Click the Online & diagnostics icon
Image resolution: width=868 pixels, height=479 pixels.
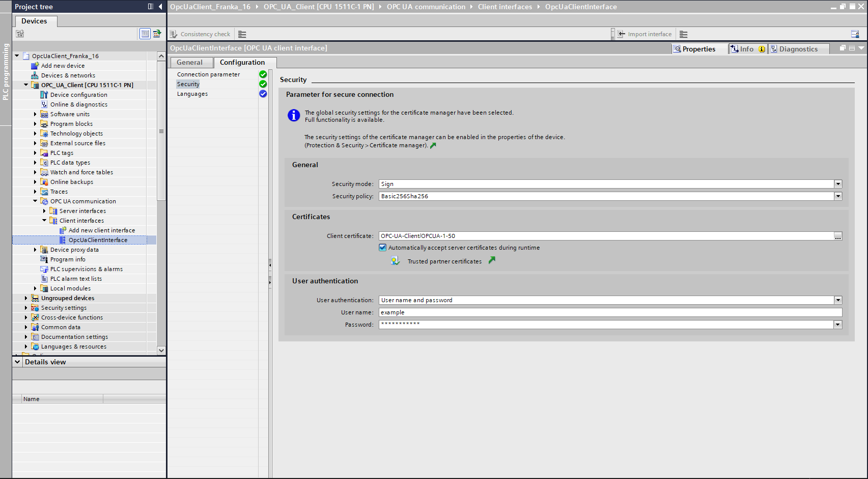click(x=45, y=104)
